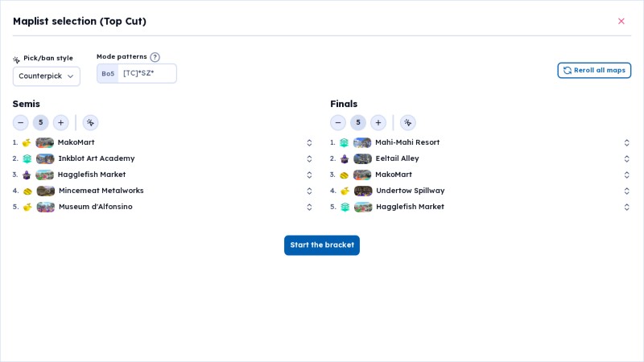The width and height of the screenshot is (644, 362).
Task: Click Mahi-Mahi Resort stage thumbnail
Action: [x=362, y=142]
